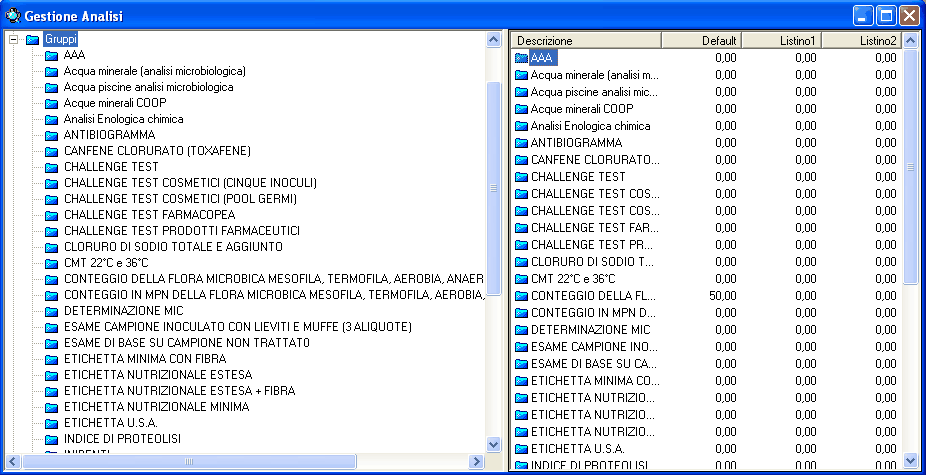Collapse the Gruppi root tree node
926x475 pixels.
(13, 39)
